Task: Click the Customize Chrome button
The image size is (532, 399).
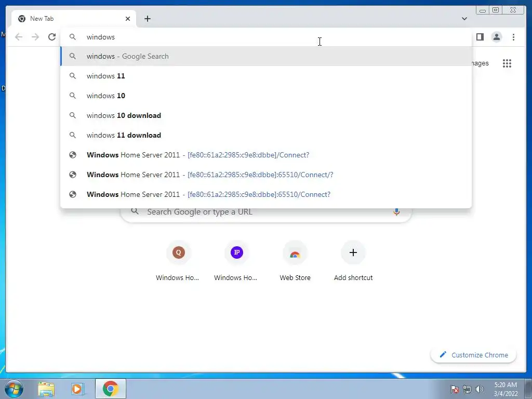Action: [x=473, y=355]
